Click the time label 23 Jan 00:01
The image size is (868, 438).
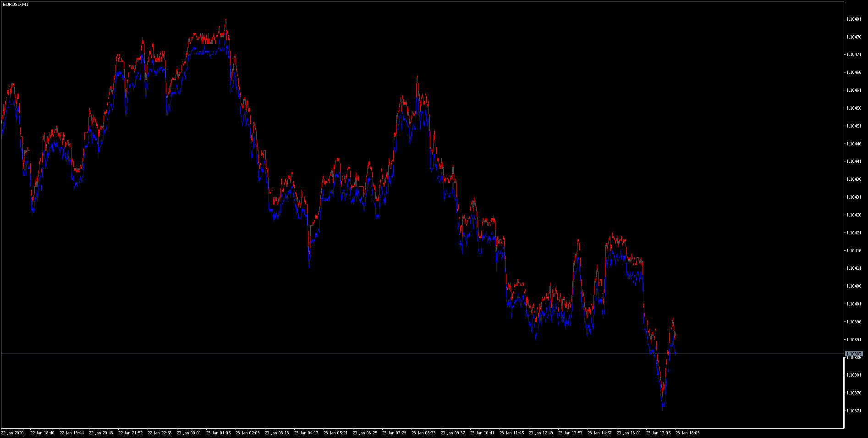point(189,433)
